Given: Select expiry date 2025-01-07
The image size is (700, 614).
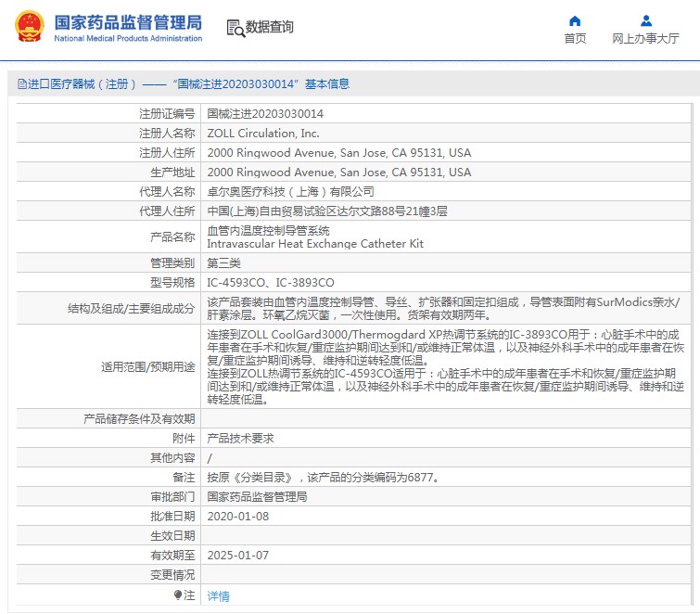Looking at the screenshot, I should point(238,556).
